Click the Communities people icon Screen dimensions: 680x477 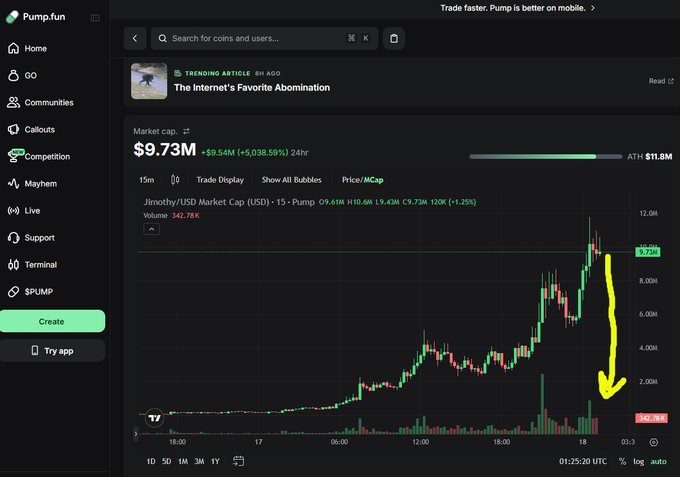[13, 102]
